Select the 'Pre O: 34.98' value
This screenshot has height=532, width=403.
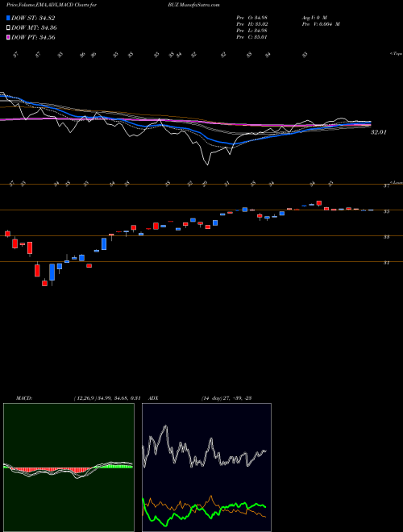(x=251, y=18)
